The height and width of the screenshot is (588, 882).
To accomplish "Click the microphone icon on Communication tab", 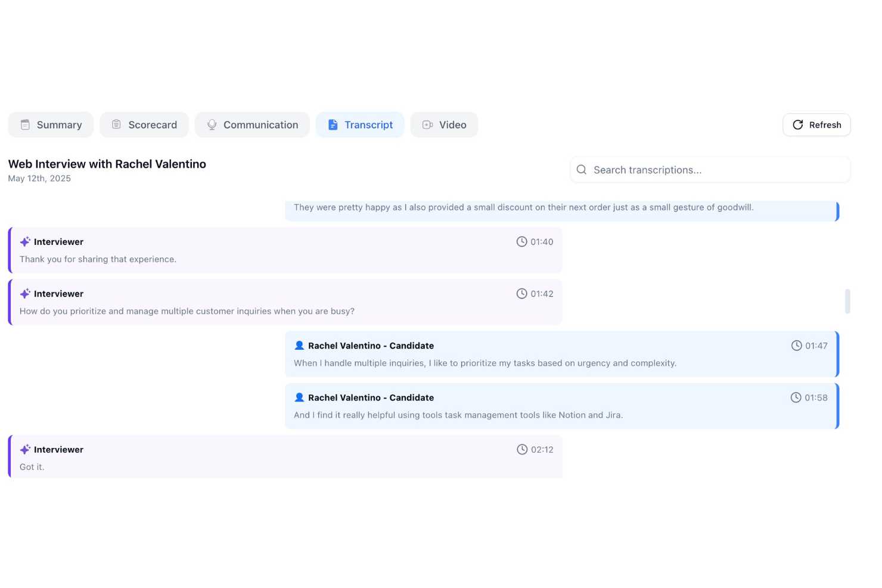I will point(212,125).
